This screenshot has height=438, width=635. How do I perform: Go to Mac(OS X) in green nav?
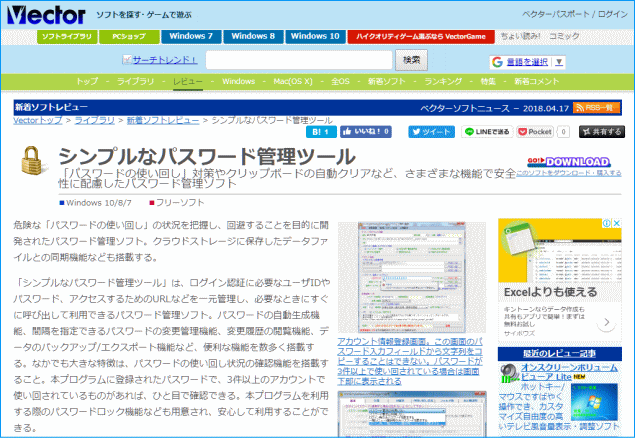293,81
